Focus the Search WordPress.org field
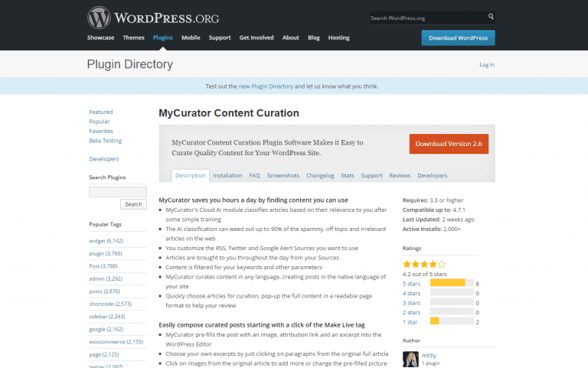The width and height of the screenshot is (588, 368). (426, 18)
